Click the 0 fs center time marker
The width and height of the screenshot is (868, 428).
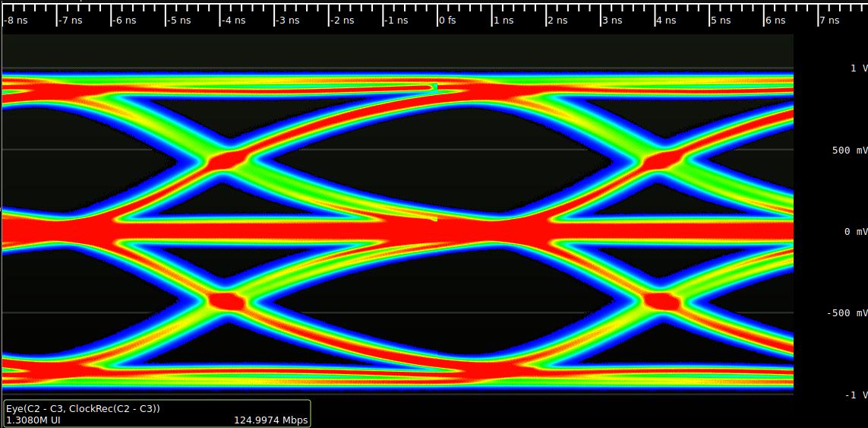coord(448,21)
